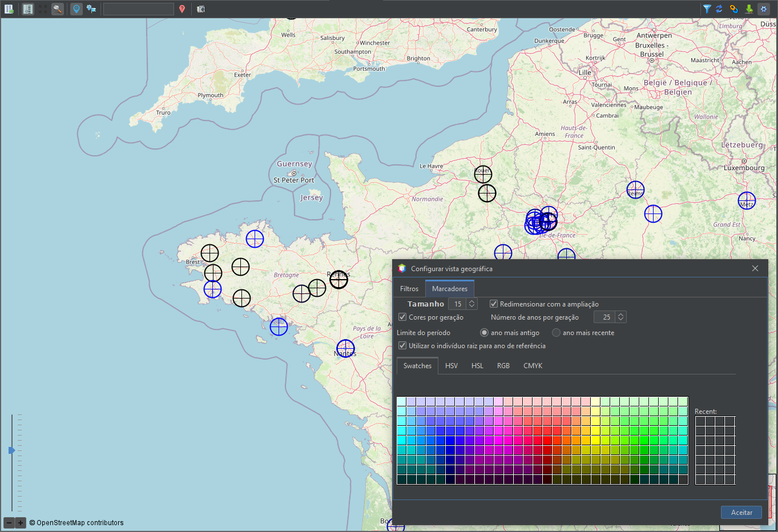
Task: Switch to the HSV color tab
Action: [x=452, y=366]
